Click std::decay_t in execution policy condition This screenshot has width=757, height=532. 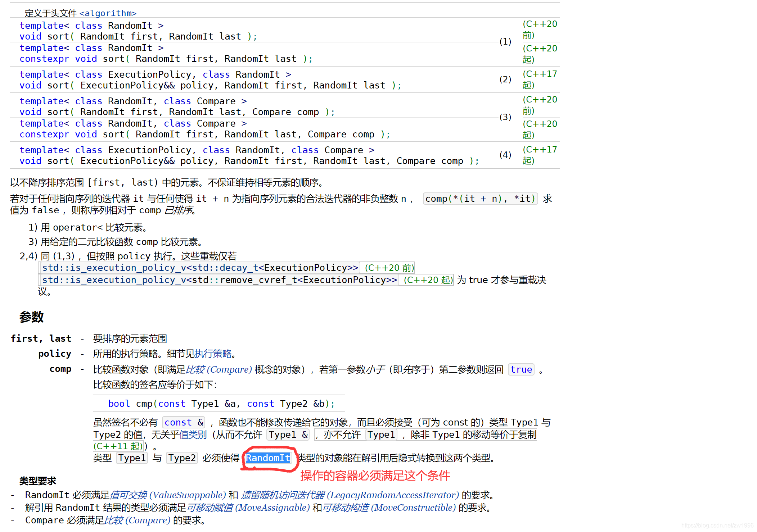pyautogui.click(x=225, y=268)
